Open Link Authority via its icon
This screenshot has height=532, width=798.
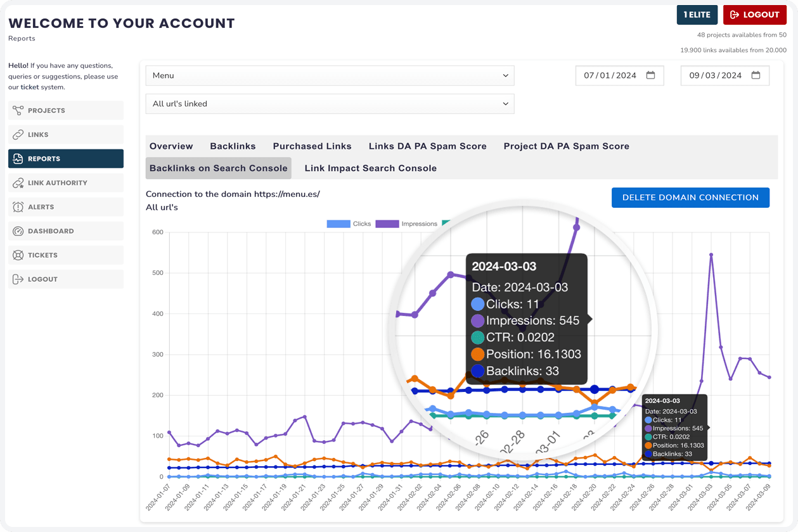tap(18, 182)
